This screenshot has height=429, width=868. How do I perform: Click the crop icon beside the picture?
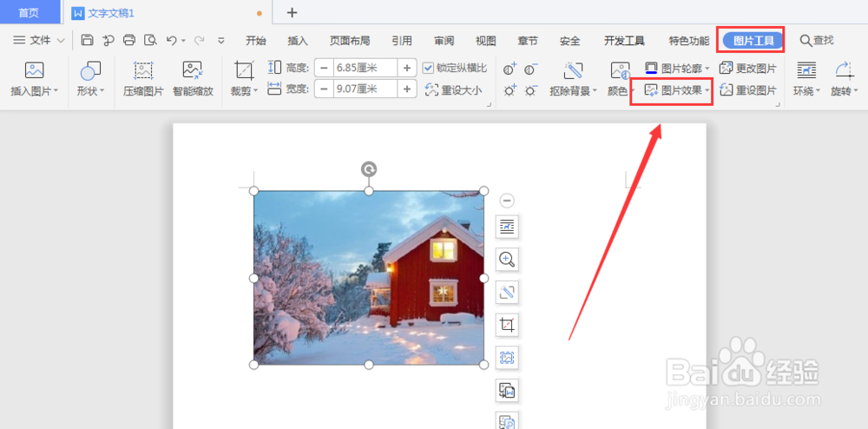(507, 325)
